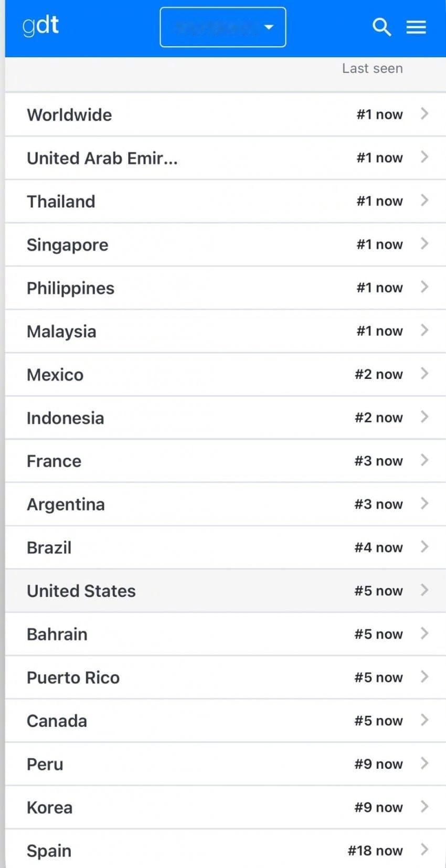Open Indonesia ranking details
This screenshot has height=868, width=446.
pos(226,418)
